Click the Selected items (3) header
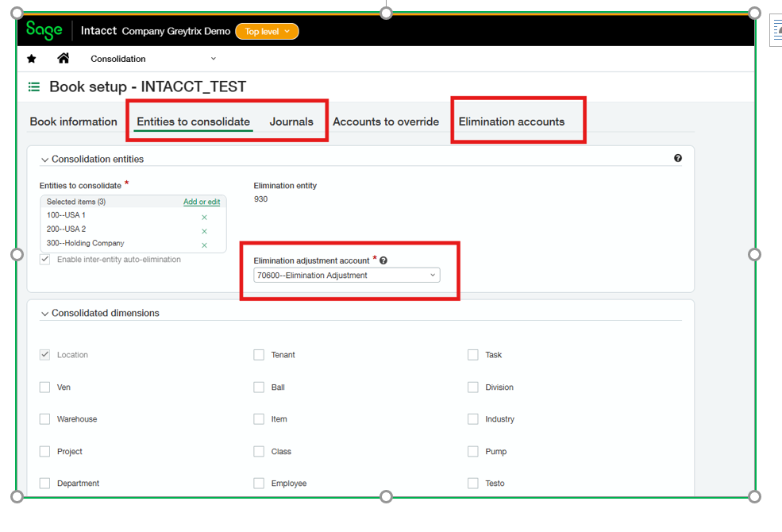782x532 pixels. (x=76, y=202)
